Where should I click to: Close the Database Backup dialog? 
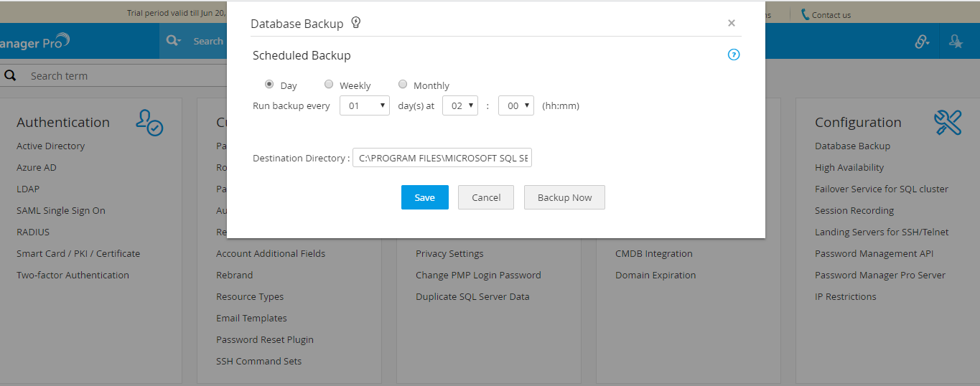pos(732,23)
